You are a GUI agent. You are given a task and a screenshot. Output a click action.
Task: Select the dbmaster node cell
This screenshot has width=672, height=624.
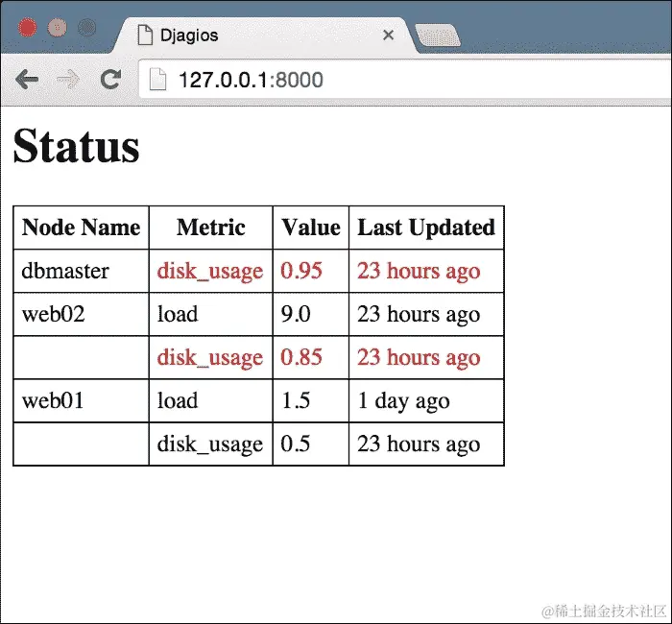[81, 271]
